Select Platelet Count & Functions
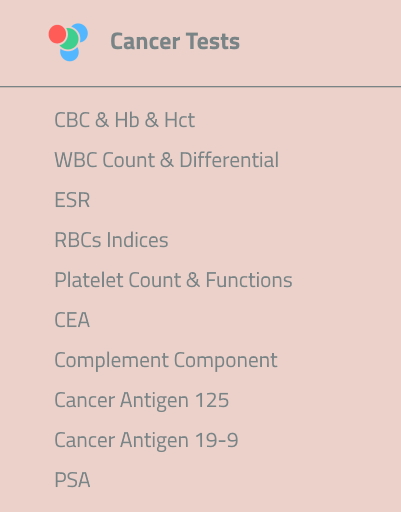Image resolution: width=401 pixels, height=512 pixels. click(x=173, y=280)
